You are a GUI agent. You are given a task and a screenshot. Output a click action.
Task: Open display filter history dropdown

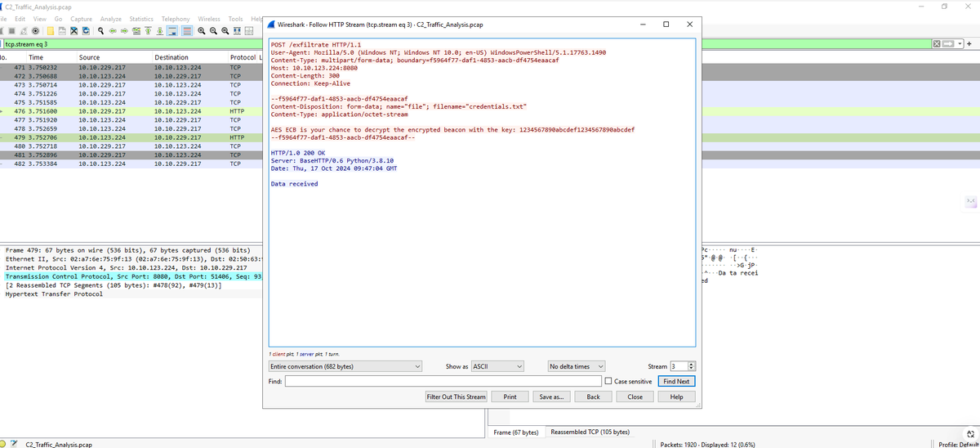tap(960, 43)
